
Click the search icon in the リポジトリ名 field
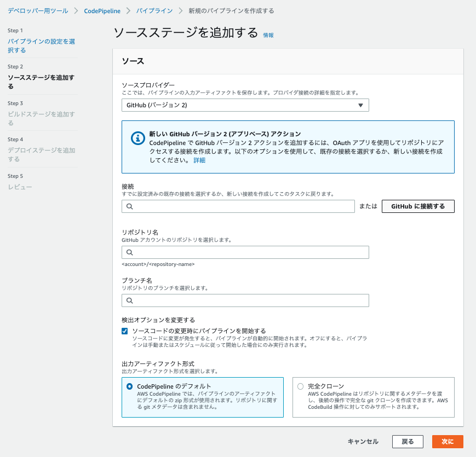click(129, 252)
